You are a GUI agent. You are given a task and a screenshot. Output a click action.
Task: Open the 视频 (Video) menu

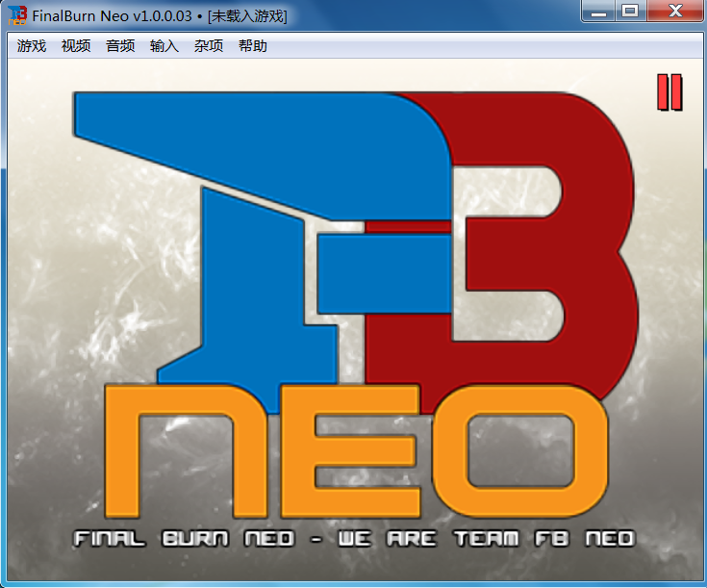[x=76, y=45]
